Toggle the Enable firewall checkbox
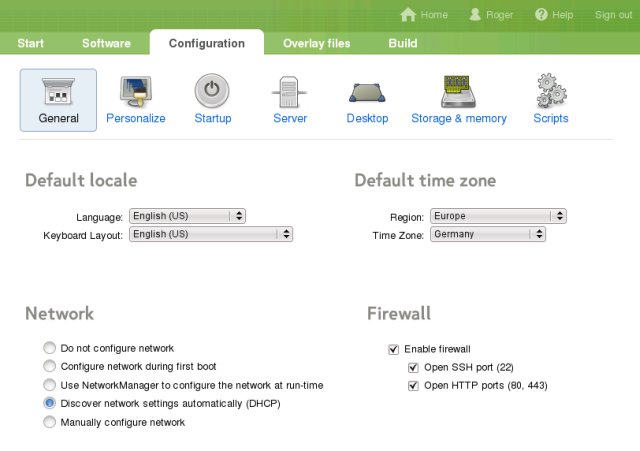640x451 pixels. 393,349
